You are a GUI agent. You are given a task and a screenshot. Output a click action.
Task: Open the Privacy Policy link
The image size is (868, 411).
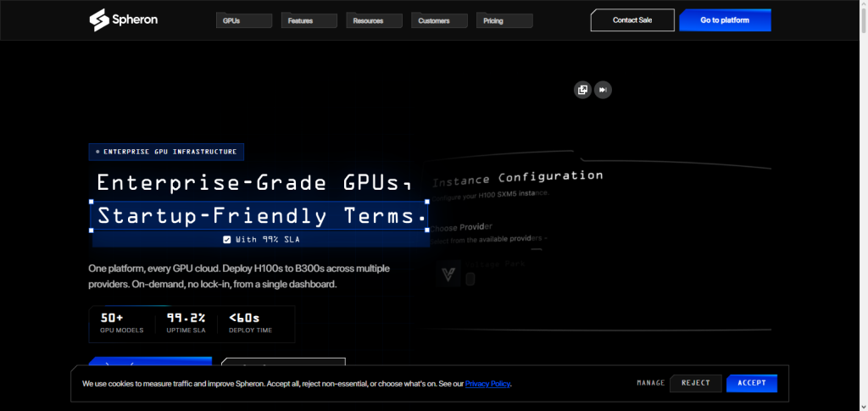(x=487, y=383)
